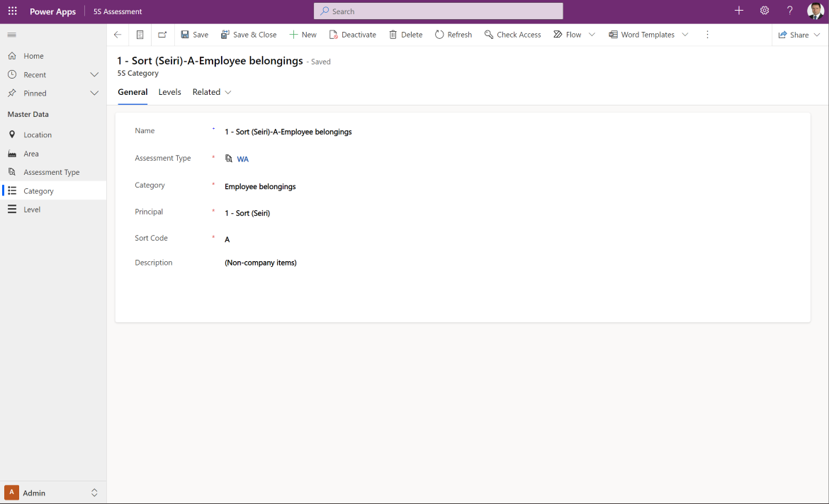
Task: Open the Word Templates dropdown
Action: click(x=685, y=35)
